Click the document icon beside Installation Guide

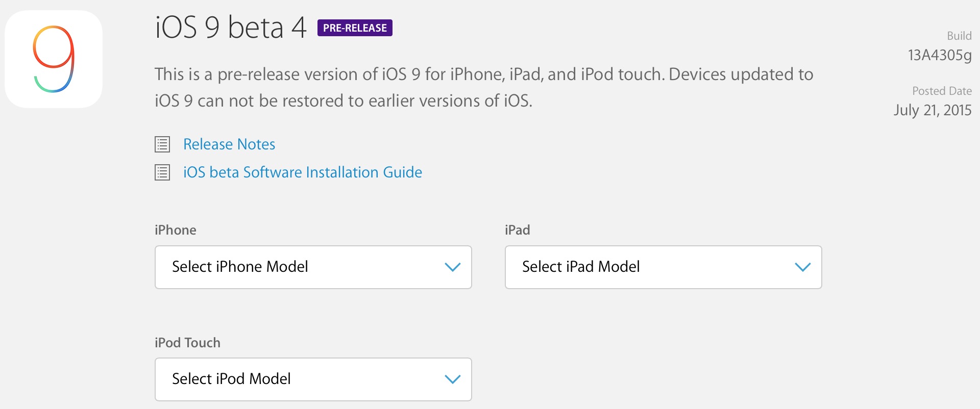[162, 172]
